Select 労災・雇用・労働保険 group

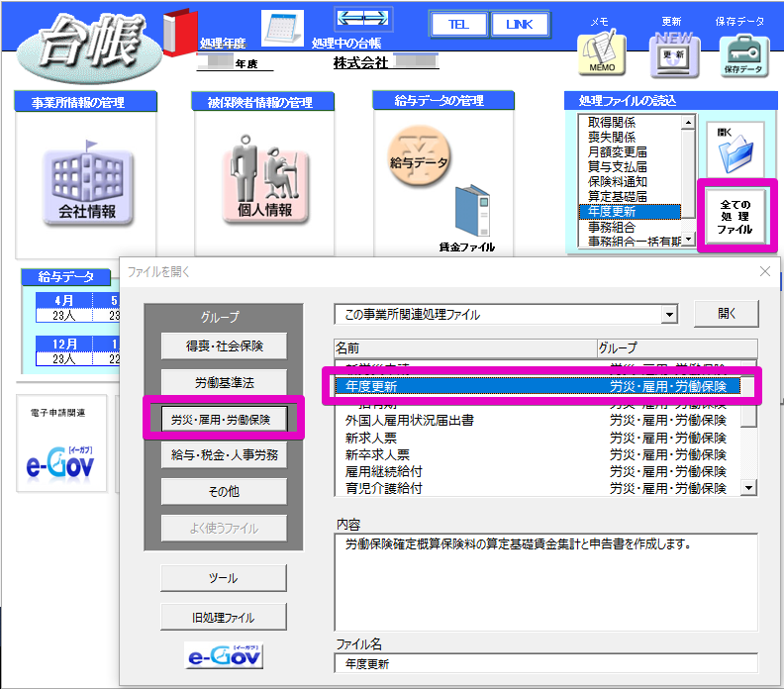(x=224, y=419)
